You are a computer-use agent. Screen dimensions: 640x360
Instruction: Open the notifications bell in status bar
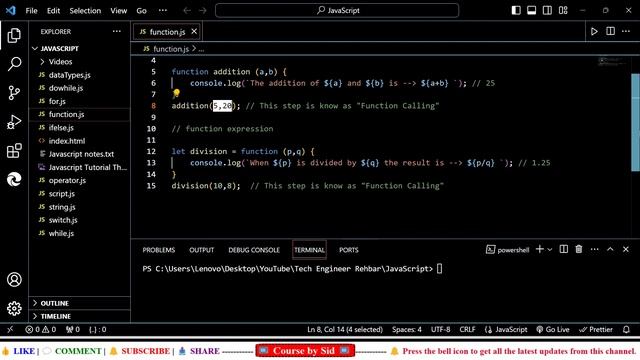pos(627,329)
